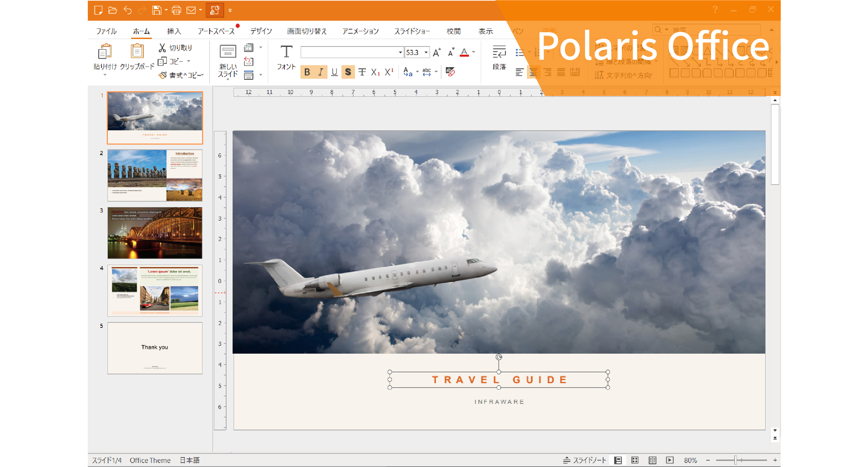
Task: Click スライドノート button in status bar
Action: (x=585, y=460)
